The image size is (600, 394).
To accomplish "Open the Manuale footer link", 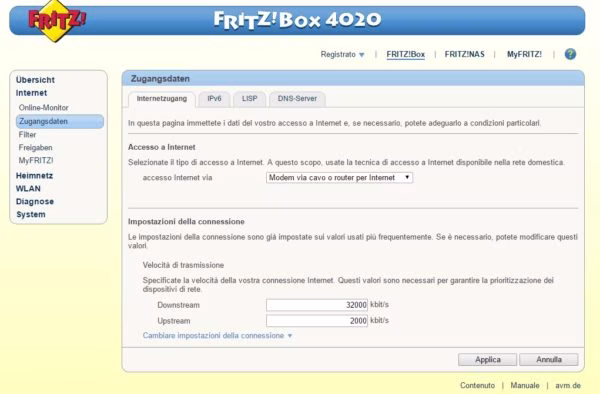I will pos(525,385).
